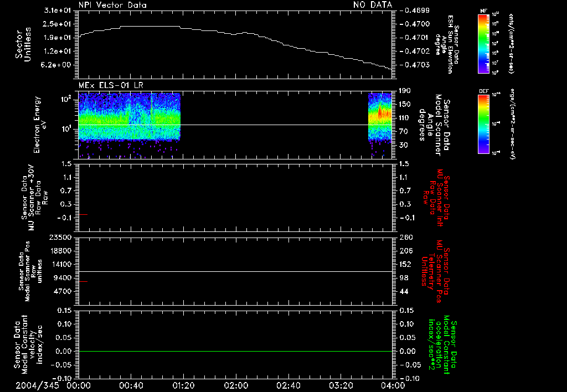
Task: Click the "-0.4699" sun elevation tick
Action: [x=415, y=11]
